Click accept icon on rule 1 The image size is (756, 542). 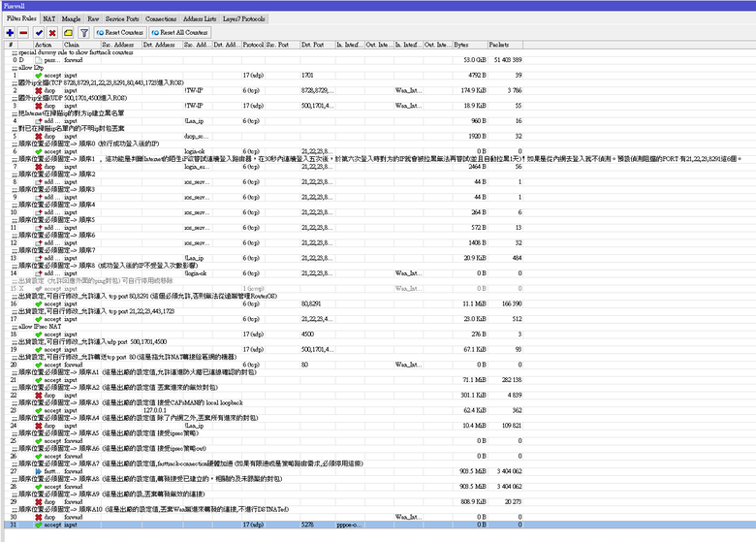point(38,76)
